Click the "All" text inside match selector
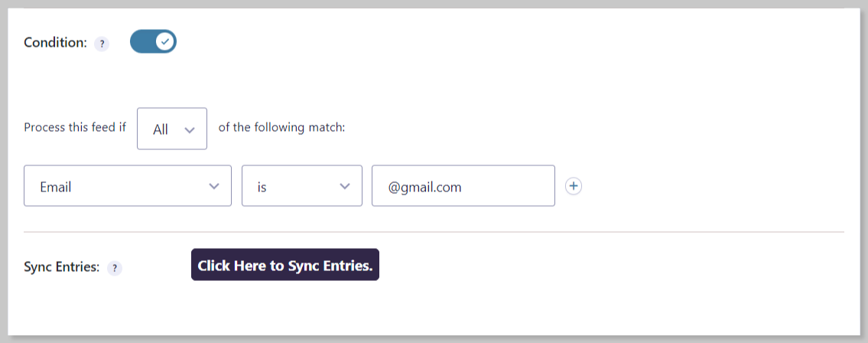Viewport: 868px width, 343px height. coord(161,129)
